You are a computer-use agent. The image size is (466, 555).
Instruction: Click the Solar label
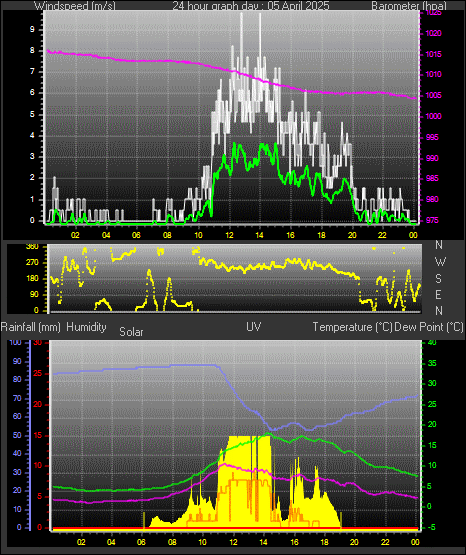(131, 332)
